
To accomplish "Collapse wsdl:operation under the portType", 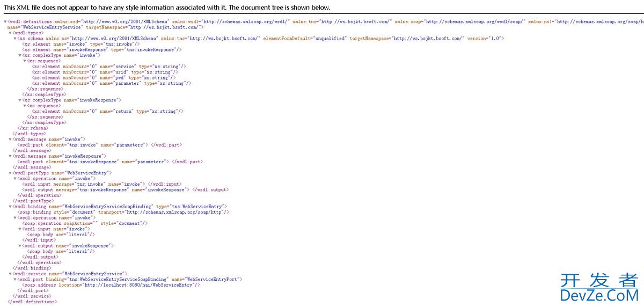I will coord(15,178).
